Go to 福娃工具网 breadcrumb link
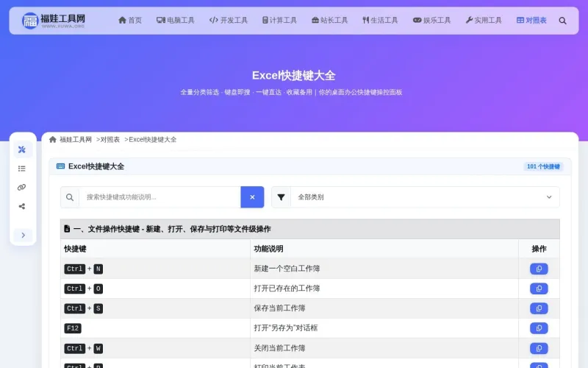Image resolution: width=588 pixels, height=368 pixels. (x=76, y=140)
